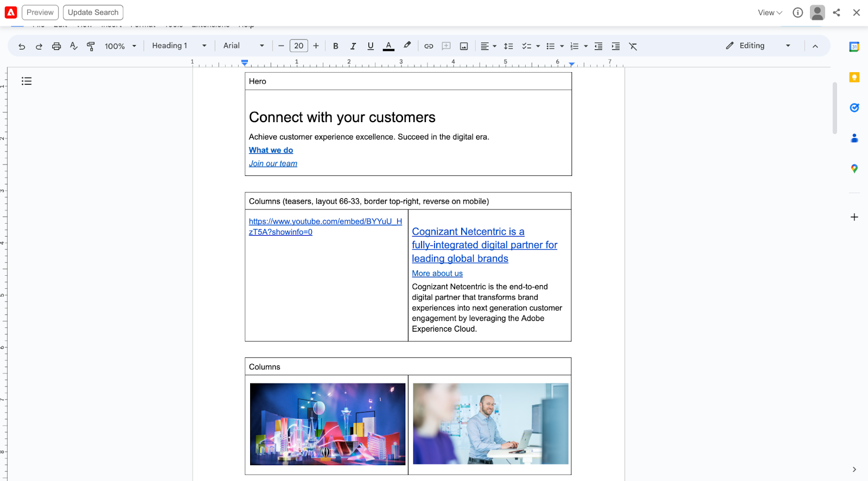Select the paint format roller tool
Screen dimensions: 868x481
point(91,46)
